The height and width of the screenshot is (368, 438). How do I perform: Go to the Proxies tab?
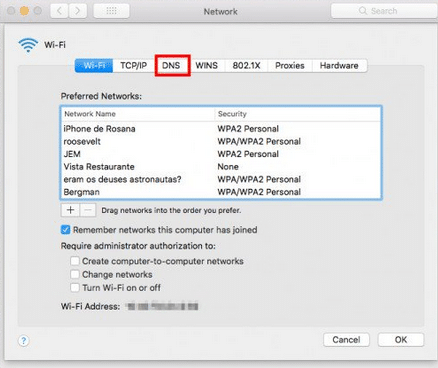tap(290, 65)
